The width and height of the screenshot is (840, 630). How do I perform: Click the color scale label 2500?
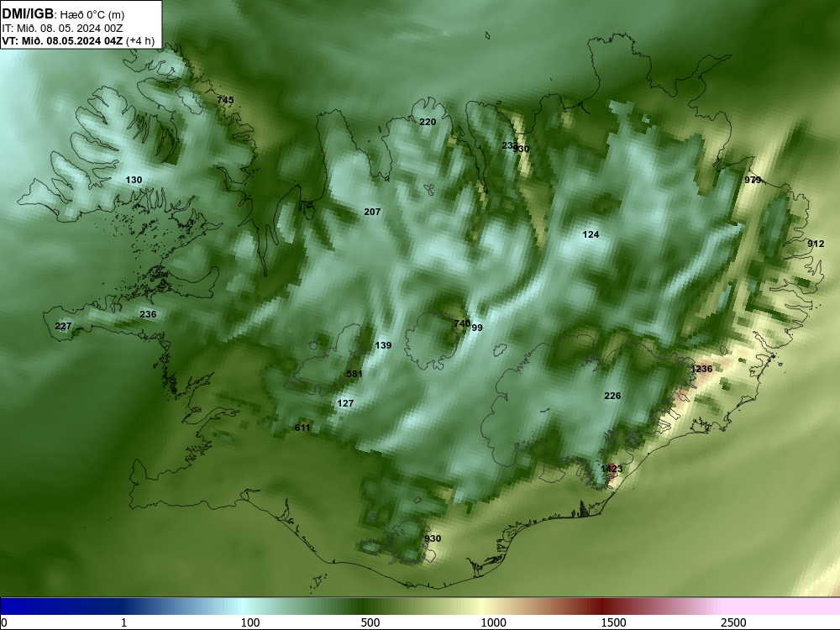click(733, 622)
